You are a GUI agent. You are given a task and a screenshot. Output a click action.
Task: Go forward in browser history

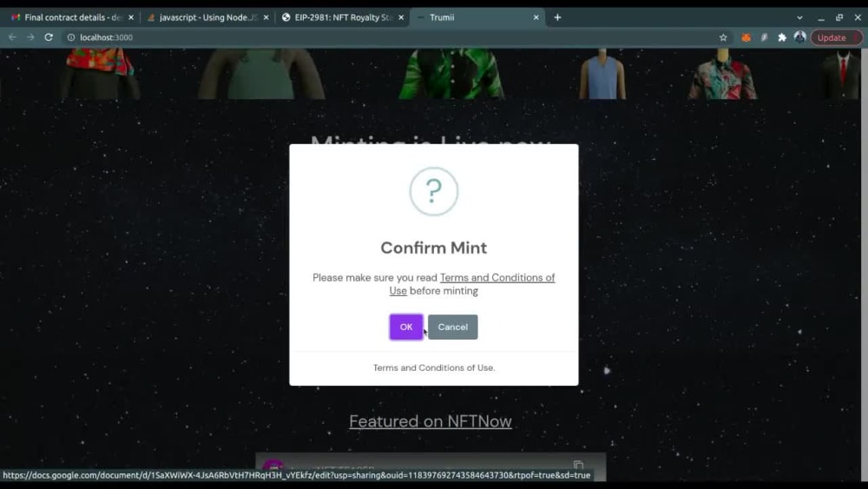pos(30,37)
